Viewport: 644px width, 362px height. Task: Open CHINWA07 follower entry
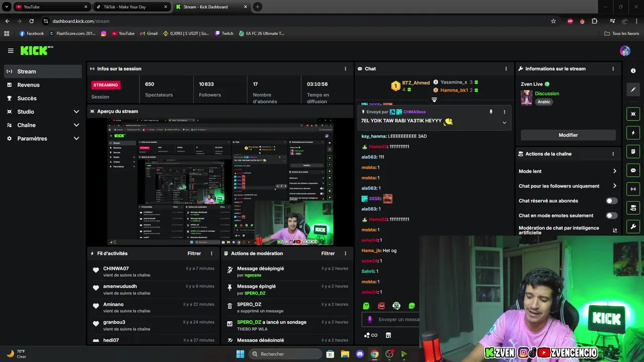pos(153,271)
